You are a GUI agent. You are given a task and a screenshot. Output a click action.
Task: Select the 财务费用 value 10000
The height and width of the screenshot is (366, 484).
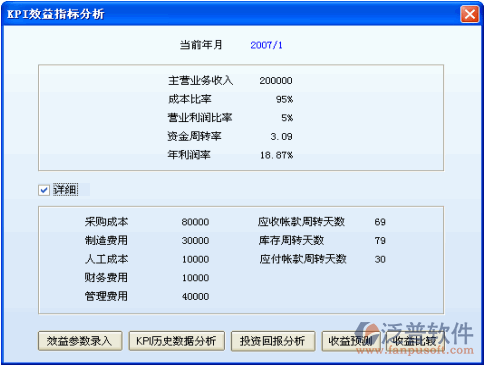point(195,278)
